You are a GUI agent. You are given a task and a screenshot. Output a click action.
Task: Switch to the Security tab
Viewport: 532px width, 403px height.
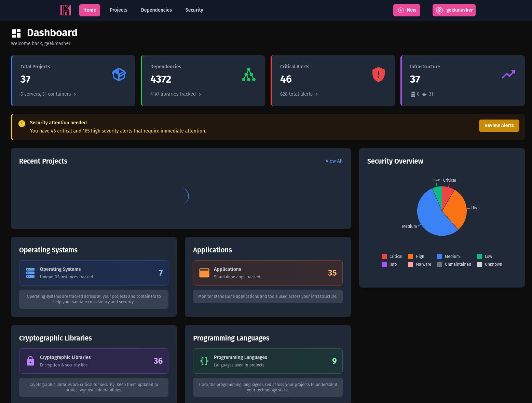coord(194,10)
